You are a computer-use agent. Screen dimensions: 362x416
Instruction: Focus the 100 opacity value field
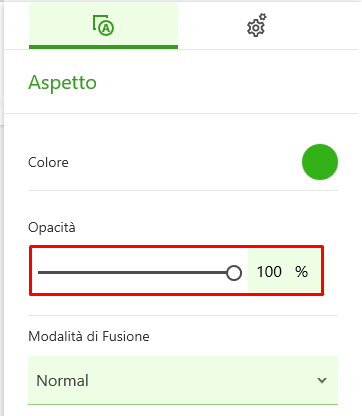pos(269,272)
